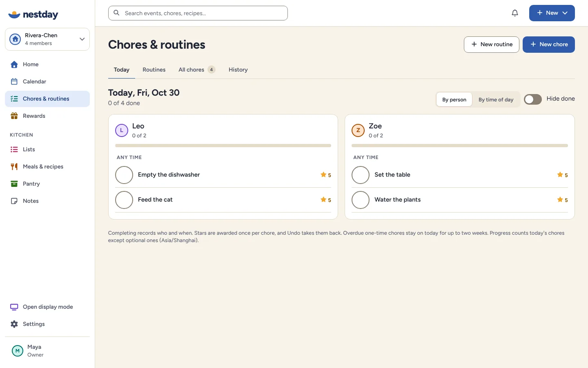Click Maya's profile avatar
This screenshot has height=368, width=588.
[x=18, y=351]
